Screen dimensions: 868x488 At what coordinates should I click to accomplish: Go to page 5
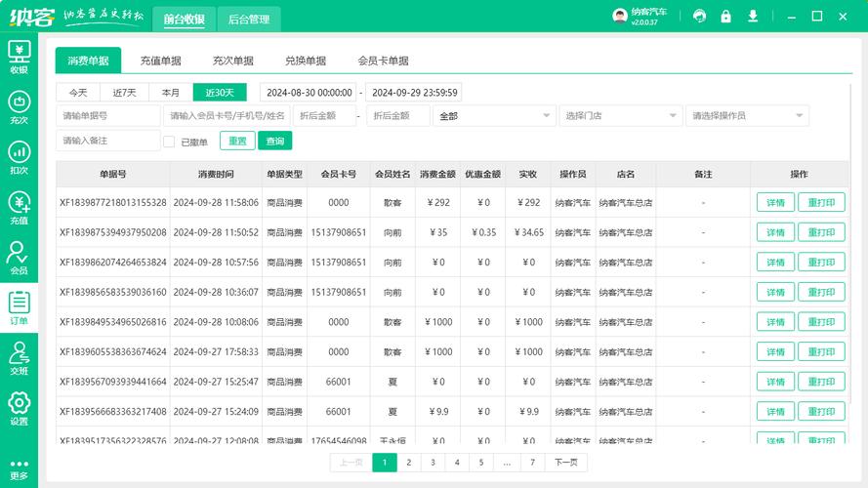click(x=481, y=463)
